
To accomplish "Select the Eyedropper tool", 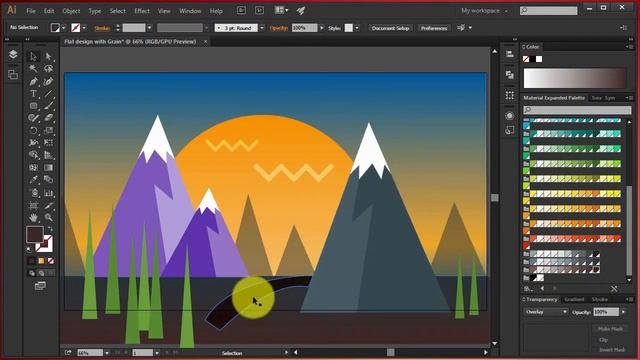I will tap(33, 180).
